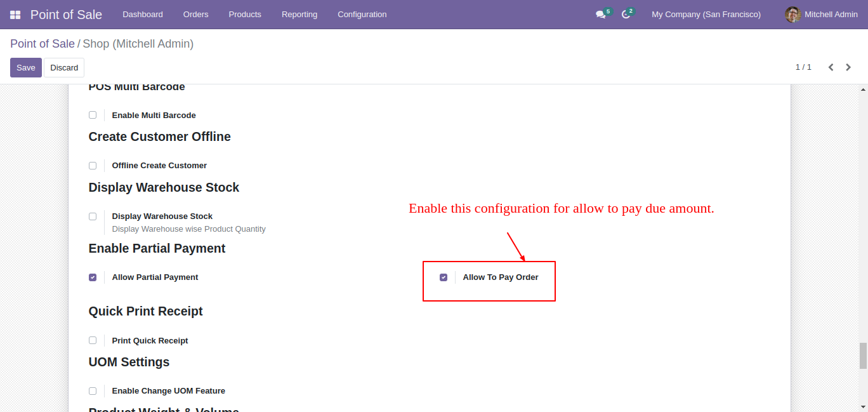Enable Multi Barcode checkbox
Viewport: 868px width, 412px height.
[93, 115]
